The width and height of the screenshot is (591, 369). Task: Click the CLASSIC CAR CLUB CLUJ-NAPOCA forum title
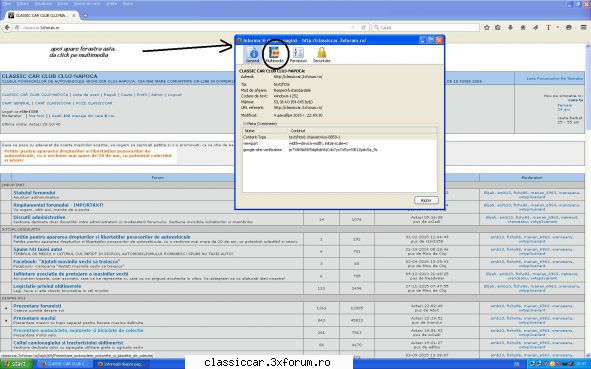point(49,76)
